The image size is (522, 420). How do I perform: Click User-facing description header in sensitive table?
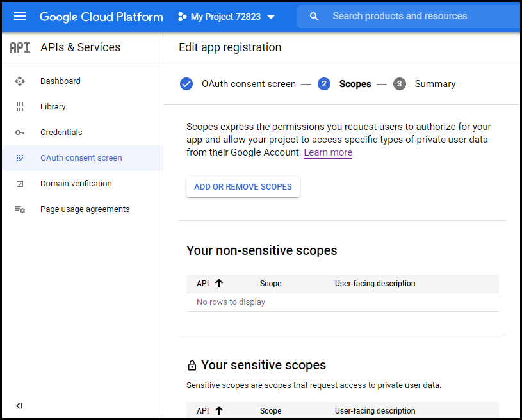(x=375, y=411)
